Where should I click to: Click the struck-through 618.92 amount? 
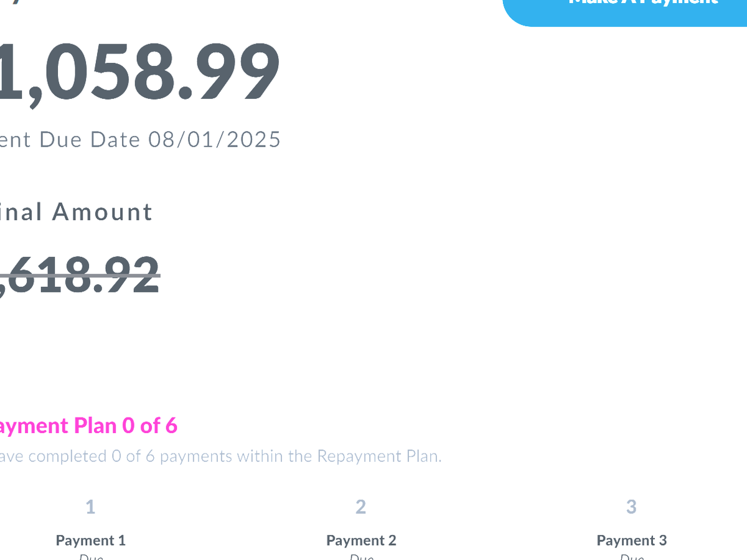(81, 276)
